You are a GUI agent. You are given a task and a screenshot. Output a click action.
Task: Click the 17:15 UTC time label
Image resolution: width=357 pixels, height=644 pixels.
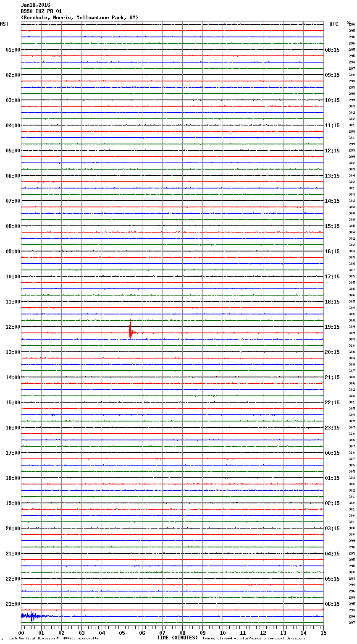coord(332,277)
